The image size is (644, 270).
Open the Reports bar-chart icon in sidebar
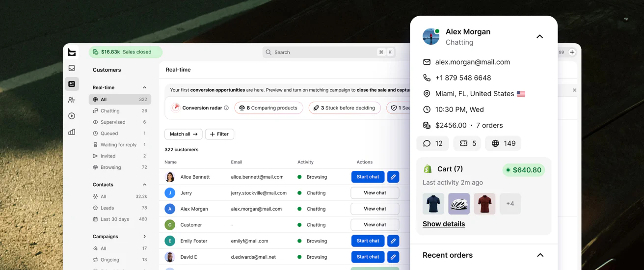[72, 132]
